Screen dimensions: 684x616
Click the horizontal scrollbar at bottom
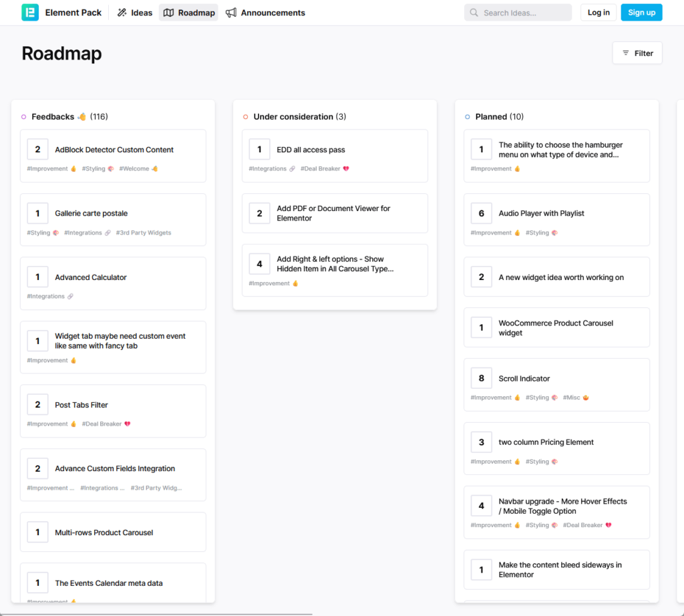click(156, 614)
